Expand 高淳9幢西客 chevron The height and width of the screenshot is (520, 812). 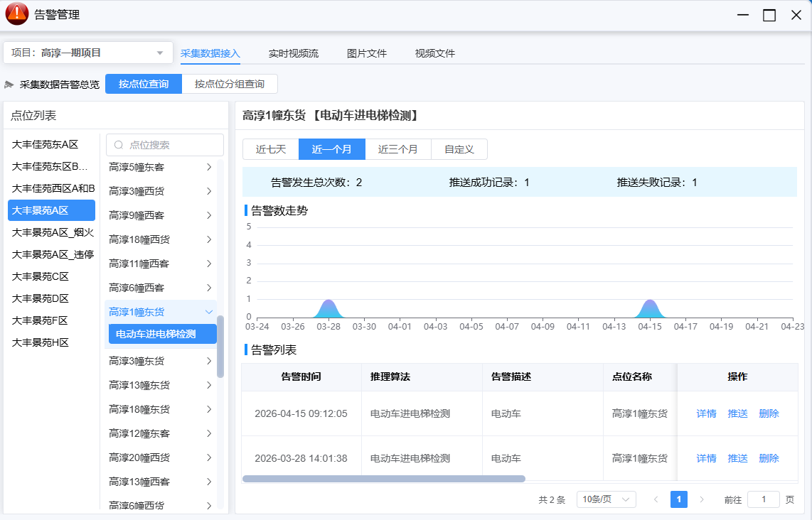pyautogui.click(x=209, y=215)
